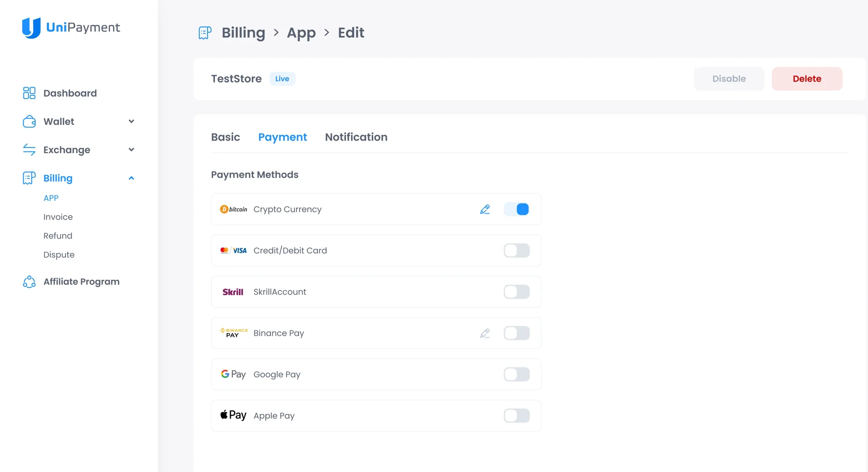
Task: Select the Payment tab
Action: (x=282, y=137)
